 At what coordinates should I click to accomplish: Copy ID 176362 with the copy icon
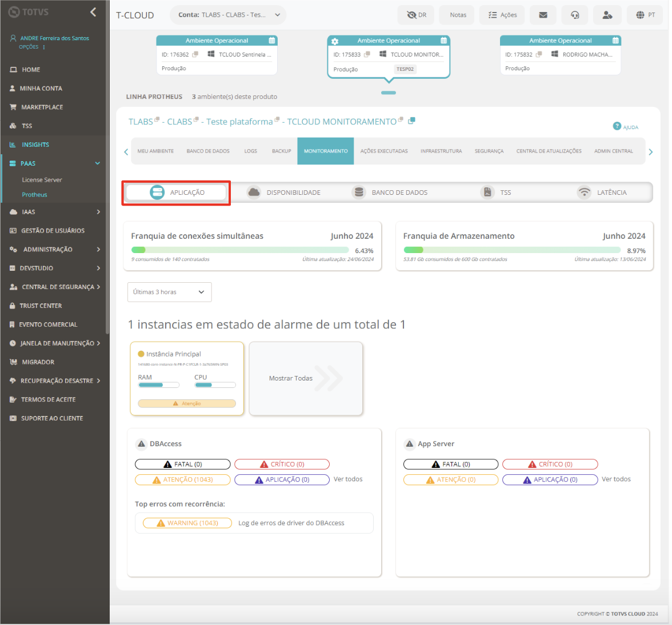(x=196, y=54)
